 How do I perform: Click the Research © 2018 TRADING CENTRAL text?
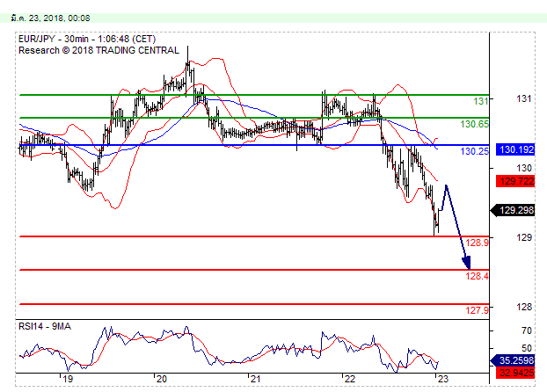(x=98, y=50)
